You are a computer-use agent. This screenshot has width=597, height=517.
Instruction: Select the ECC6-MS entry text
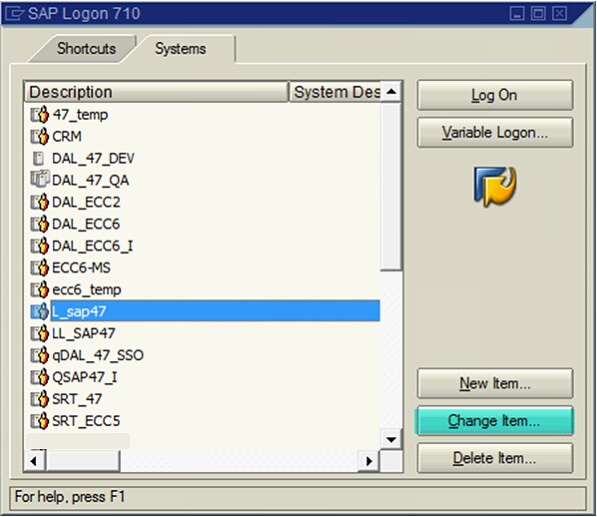[x=81, y=268]
